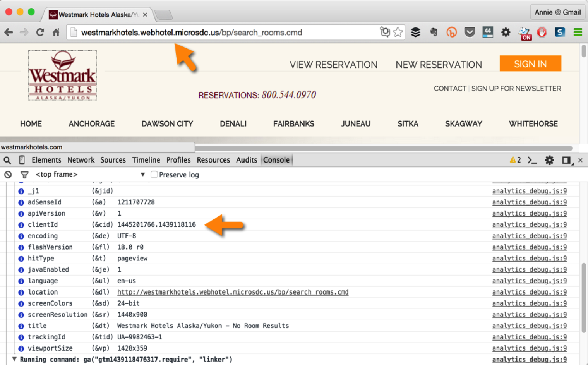Open the DAWSON CITY nav item
The width and height of the screenshot is (588, 365).
point(167,123)
